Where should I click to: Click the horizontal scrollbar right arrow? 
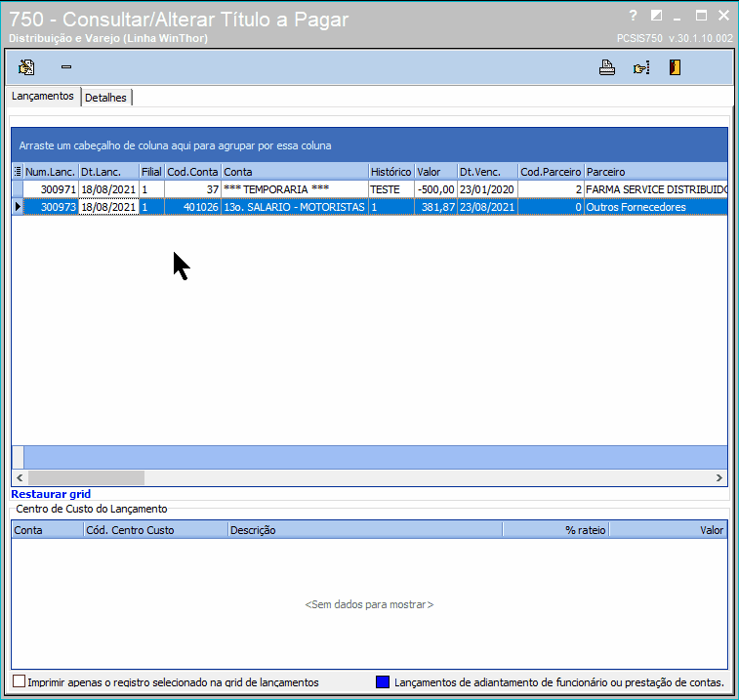(719, 477)
